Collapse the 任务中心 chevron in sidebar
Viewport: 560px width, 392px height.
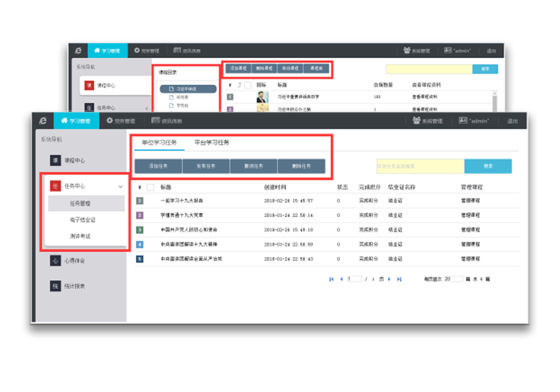(x=120, y=187)
